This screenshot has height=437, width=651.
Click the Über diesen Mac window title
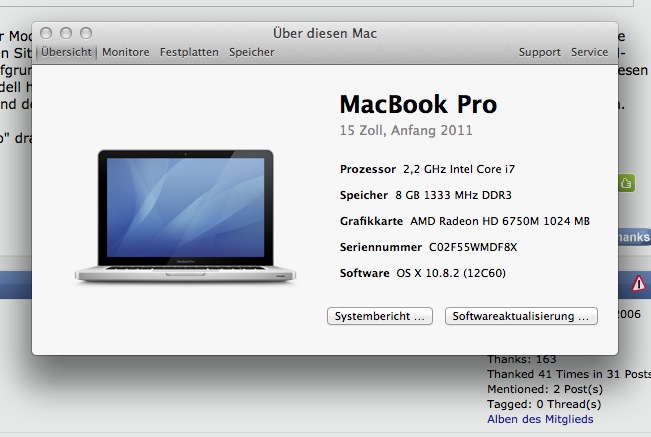pyautogui.click(x=325, y=33)
